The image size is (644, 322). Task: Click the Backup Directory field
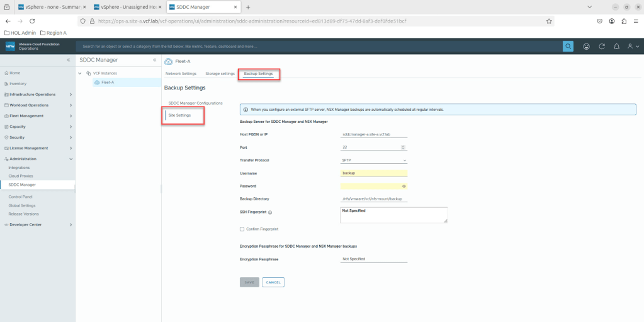tap(374, 199)
